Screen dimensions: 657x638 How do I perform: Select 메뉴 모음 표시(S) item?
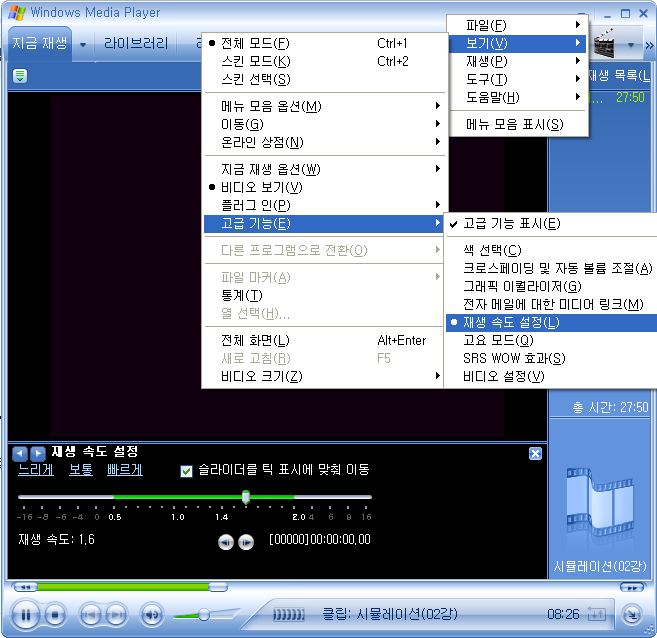(519, 124)
